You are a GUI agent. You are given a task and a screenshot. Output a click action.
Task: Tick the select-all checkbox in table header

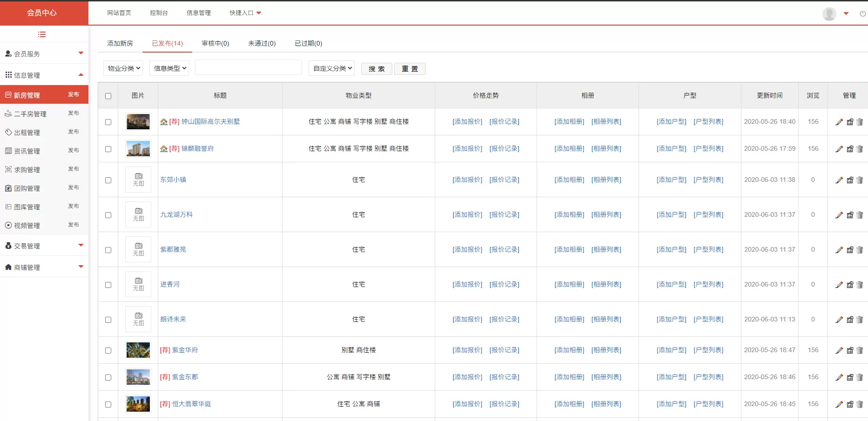108,96
